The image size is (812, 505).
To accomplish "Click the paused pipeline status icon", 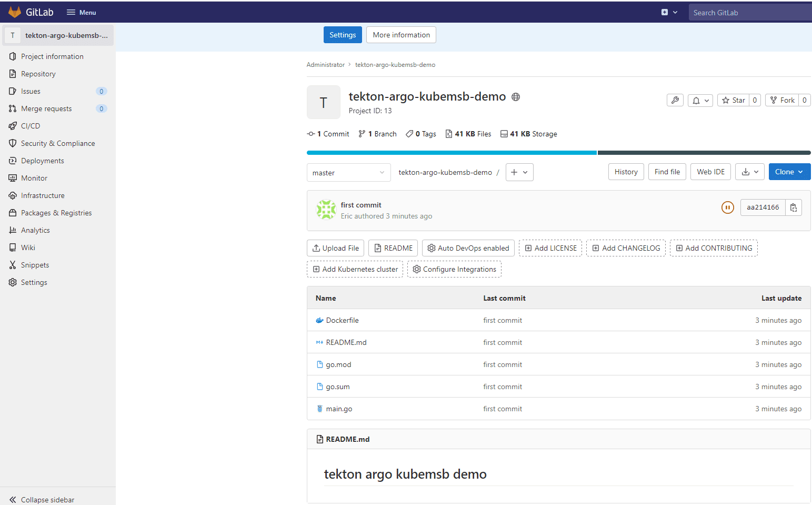I will (x=727, y=207).
